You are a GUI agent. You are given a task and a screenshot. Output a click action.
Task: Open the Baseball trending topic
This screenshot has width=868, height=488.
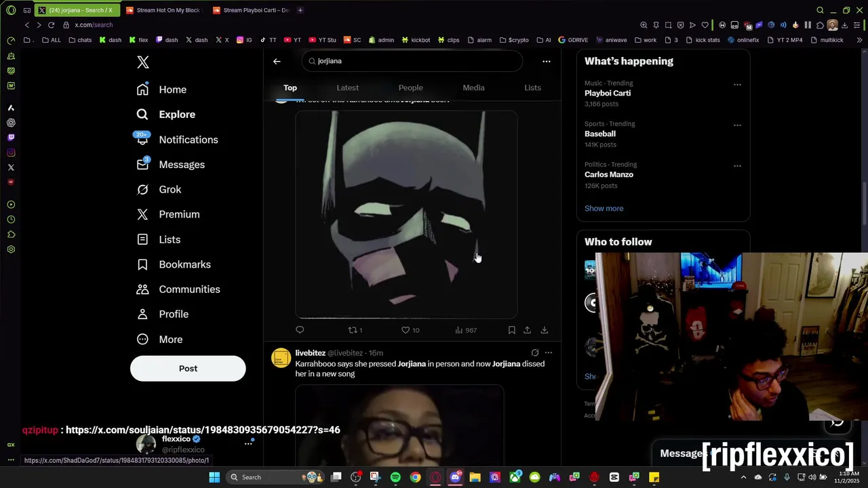tap(600, 134)
